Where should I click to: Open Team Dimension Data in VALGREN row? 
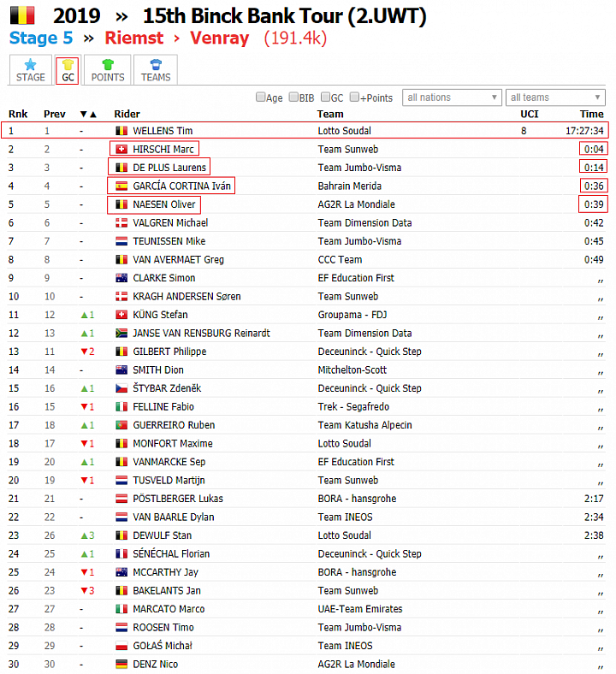(x=364, y=222)
